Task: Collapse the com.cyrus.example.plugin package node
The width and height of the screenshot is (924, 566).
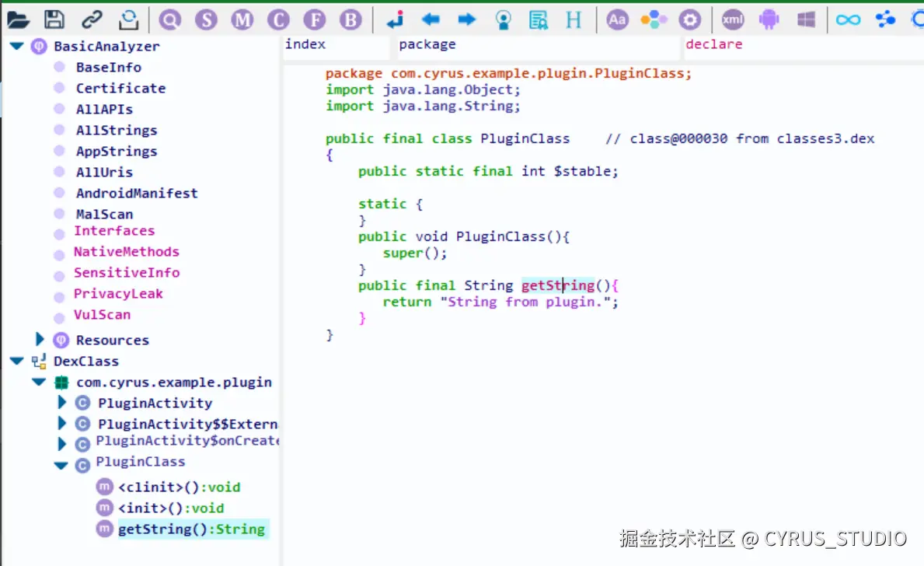Action: coord(39,382)
